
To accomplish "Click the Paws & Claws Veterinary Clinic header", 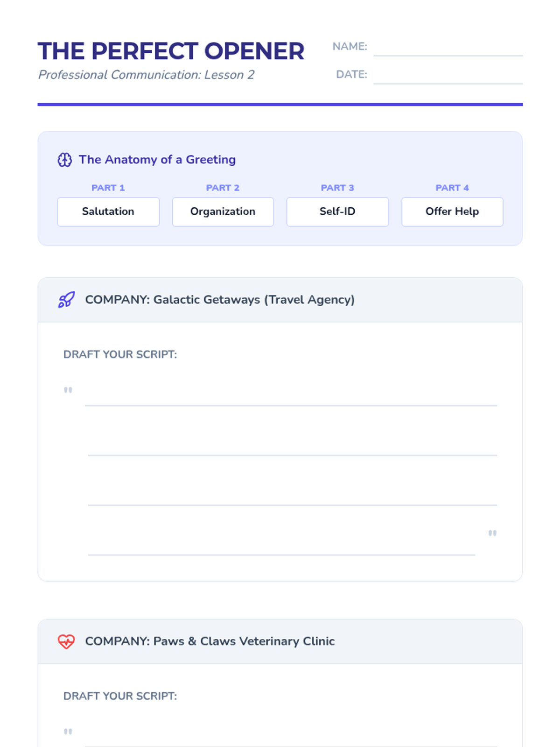I will point(280,641).
